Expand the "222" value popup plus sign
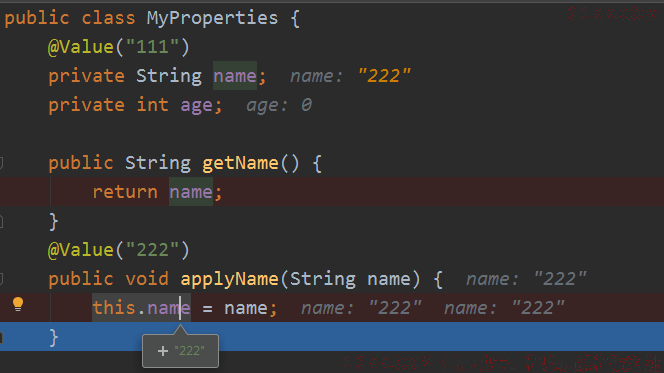The height and width of the screenshot is (373, 664). click(x=163, y=351)
